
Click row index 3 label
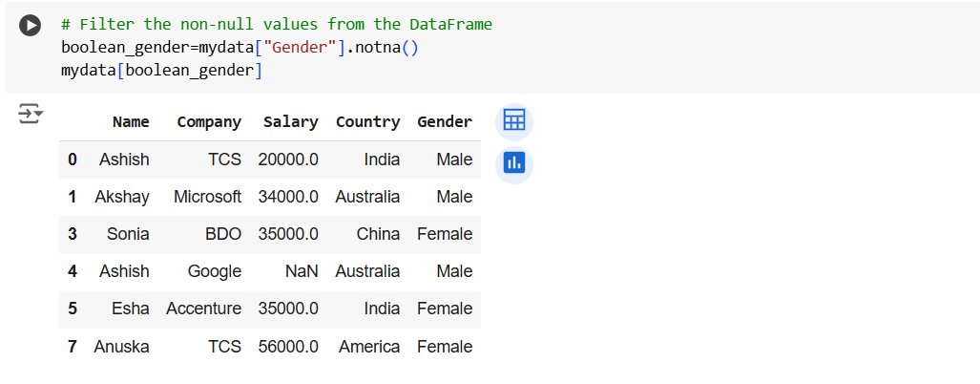[x=73, y=234]
